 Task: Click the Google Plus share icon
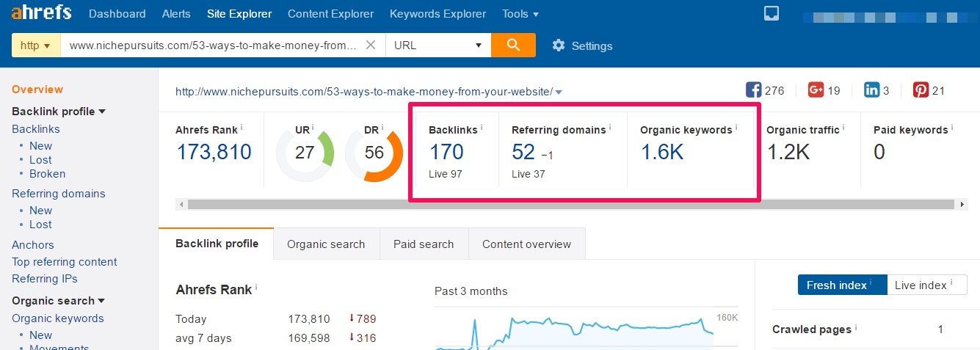(816, 90)
